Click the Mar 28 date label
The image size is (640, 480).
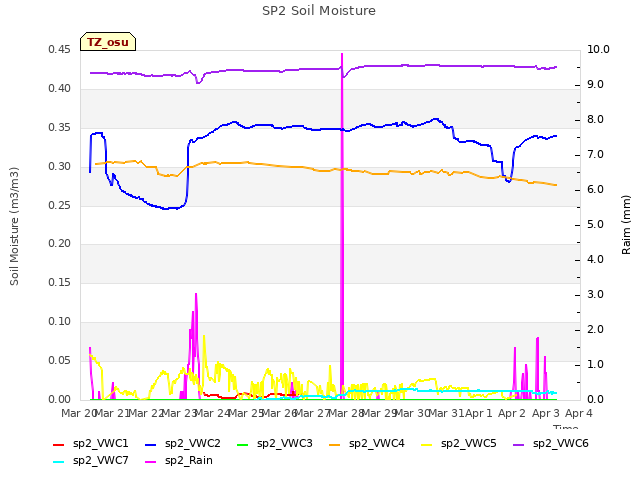[x=346, y=414]
